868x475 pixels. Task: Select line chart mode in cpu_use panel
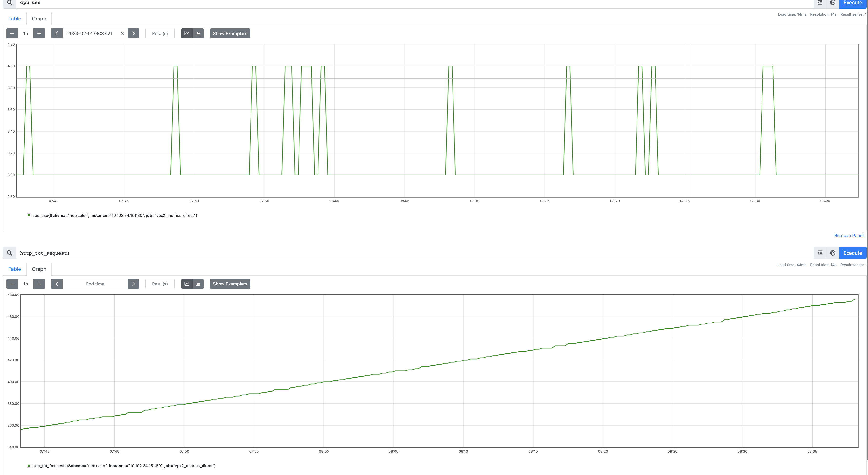pos(187,33)
